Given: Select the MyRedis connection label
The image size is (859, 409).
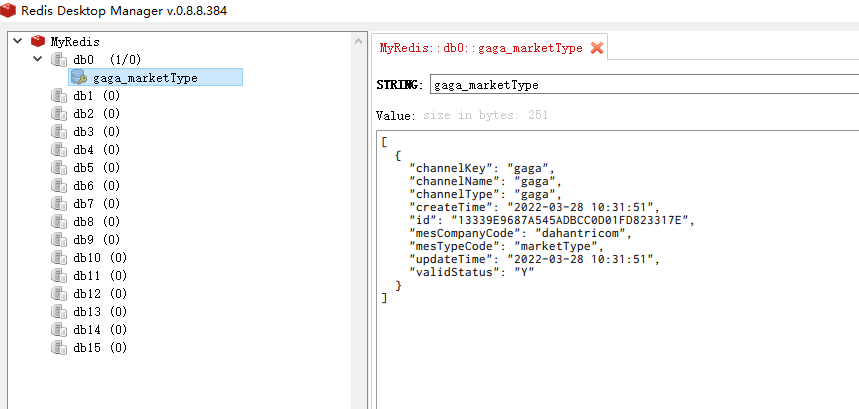Looking at the screenshot, I should (75, 41).
